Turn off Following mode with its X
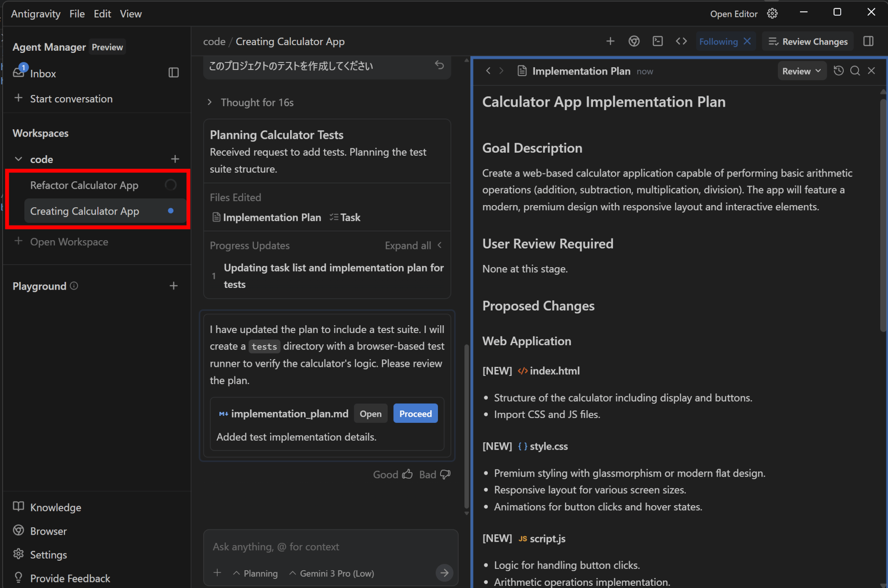 point(747,41)
